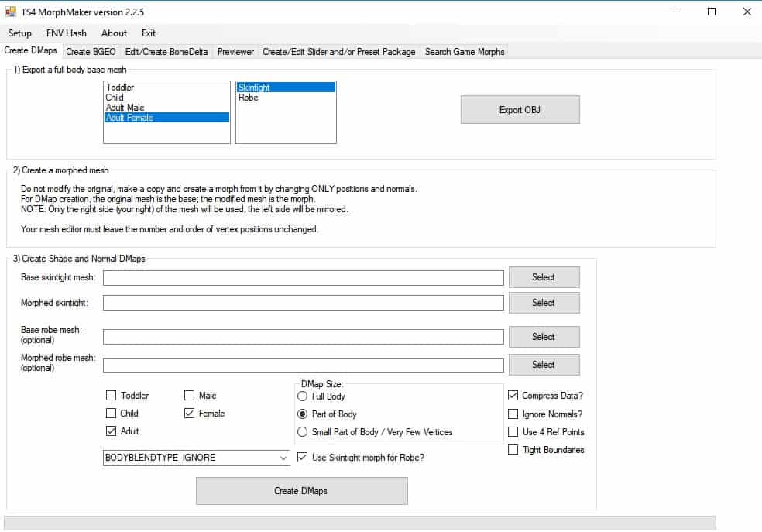Open the Setup menu

tap(20, 33)
